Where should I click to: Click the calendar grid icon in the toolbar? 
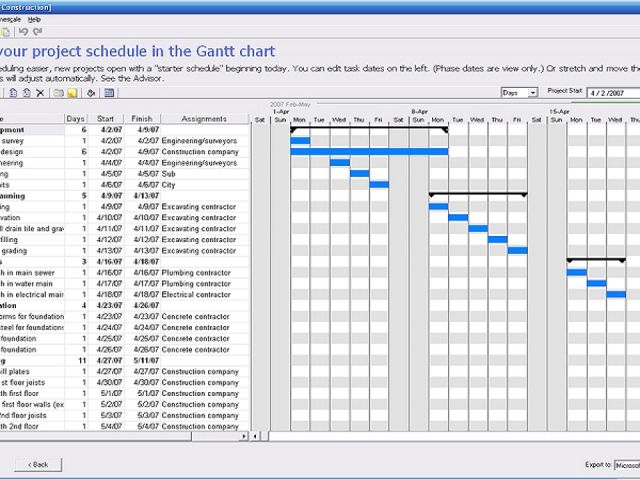click(109, 93)
